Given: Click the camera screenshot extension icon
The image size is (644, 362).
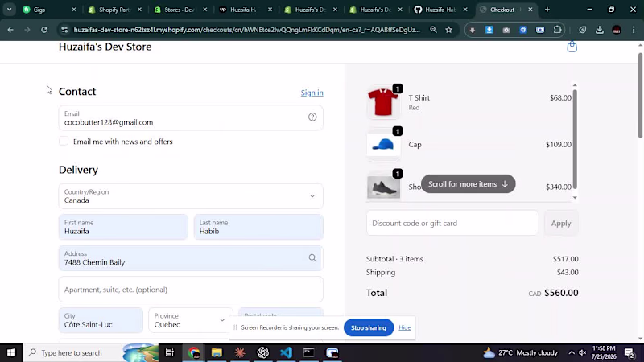Looking at the screenshot, I should 506,30.
